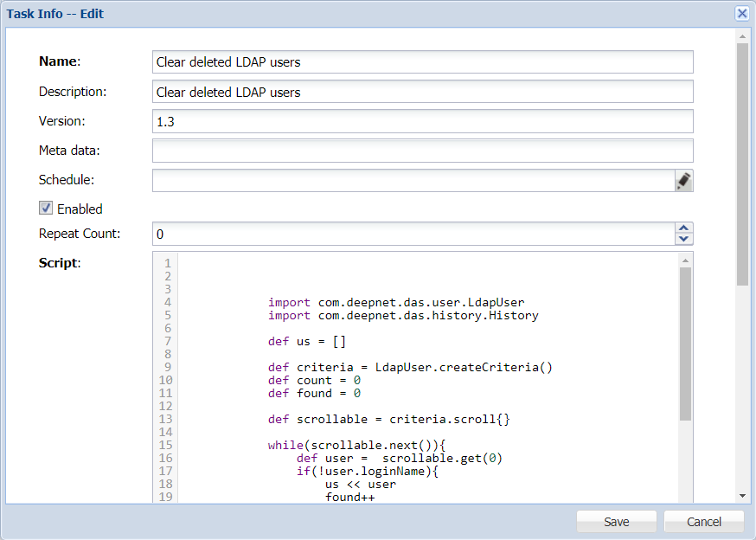
Task: Select the Description text field
Action: click(422, 92)
